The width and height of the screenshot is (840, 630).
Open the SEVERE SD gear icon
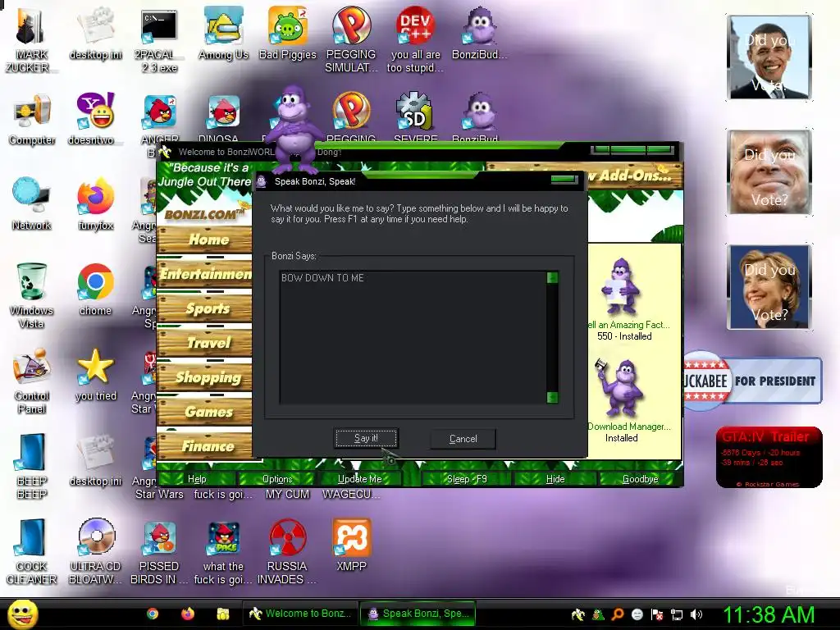point(414,118)
